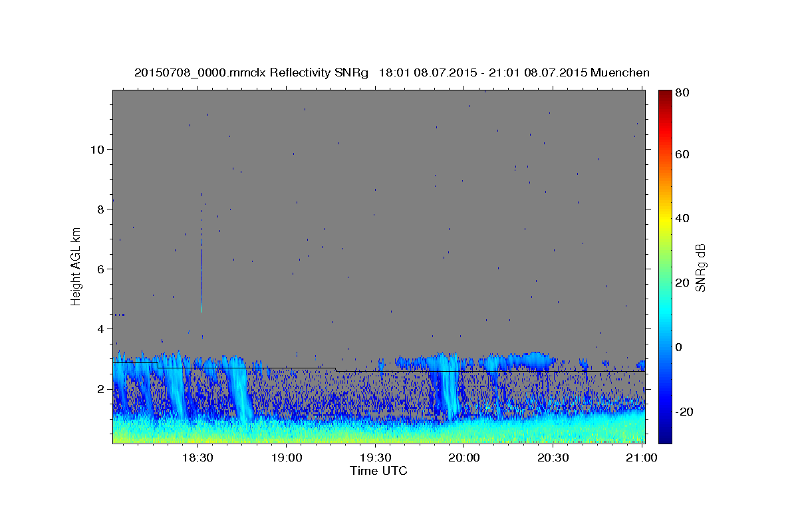Screen dimensions: 798x532
Task: Click the colorbar value 20
Action: [682, 283]
